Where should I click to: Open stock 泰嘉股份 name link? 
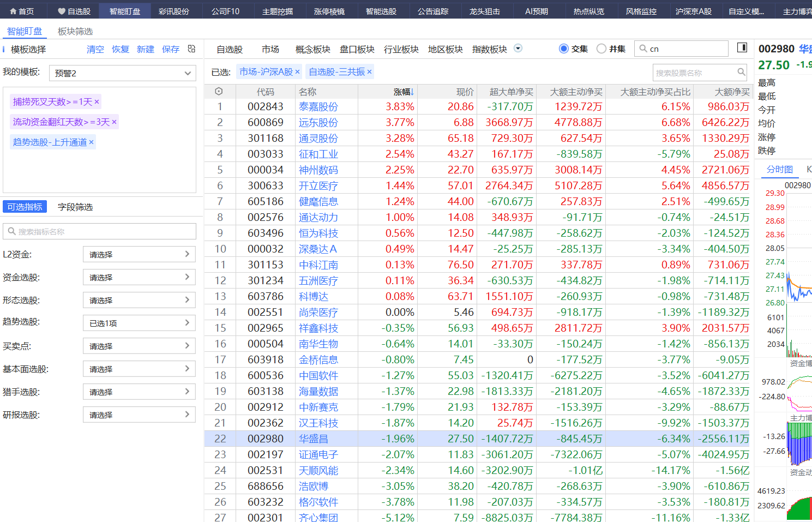(x=318, y=107)
